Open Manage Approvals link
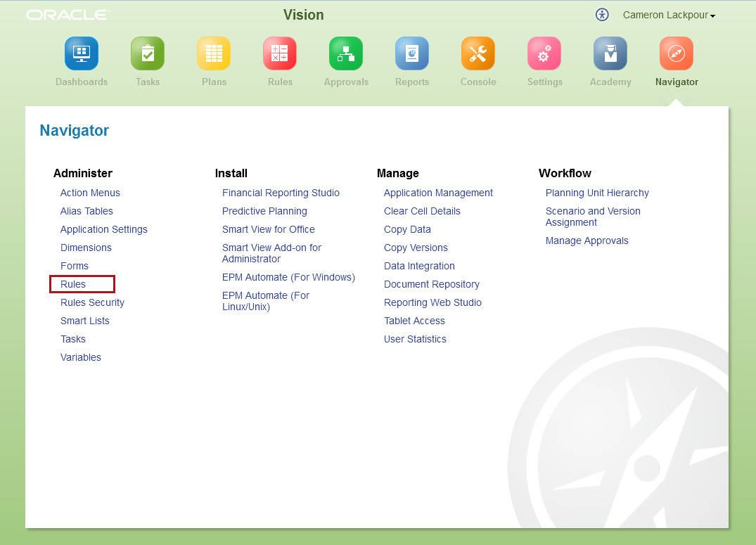 587,241
